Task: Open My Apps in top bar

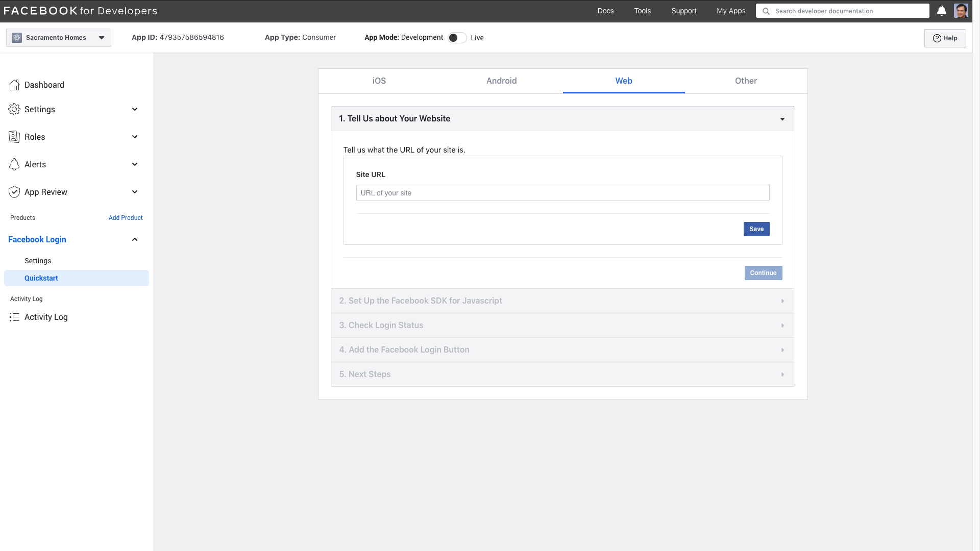Action: [x=731, y=11]
